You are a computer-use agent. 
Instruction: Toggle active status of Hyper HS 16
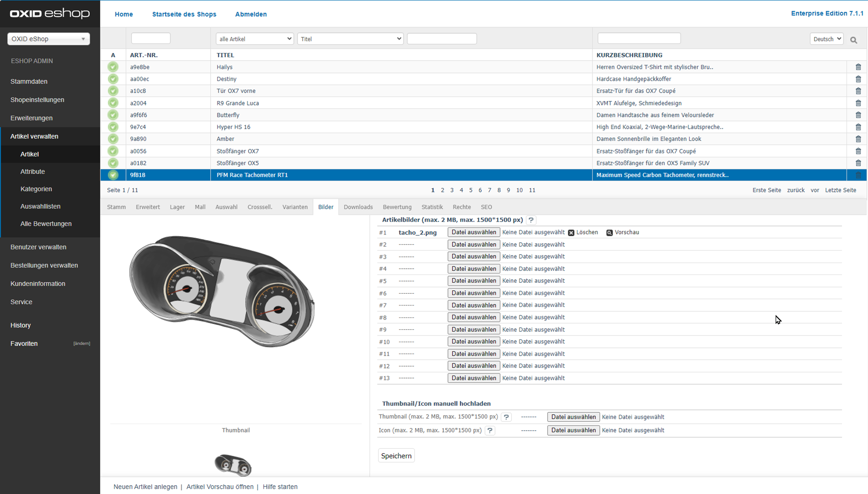tap(113, 127)
